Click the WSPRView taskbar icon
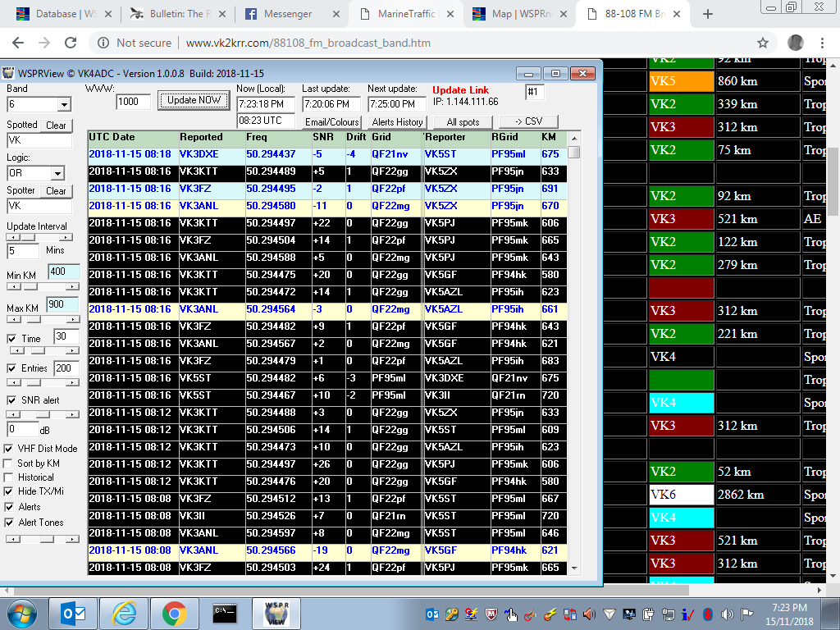840x630 pixels. [276, 613]
